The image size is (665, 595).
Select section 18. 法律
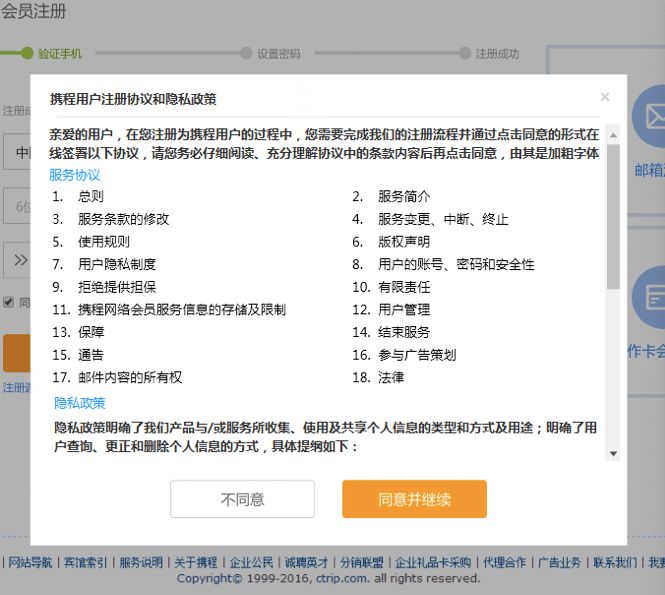coord(378,377)
